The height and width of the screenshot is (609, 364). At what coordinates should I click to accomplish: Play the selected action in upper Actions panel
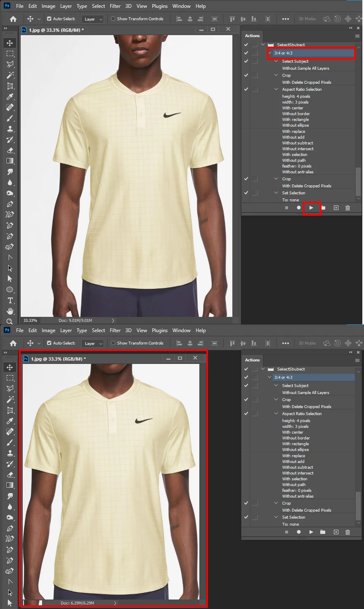311,208
